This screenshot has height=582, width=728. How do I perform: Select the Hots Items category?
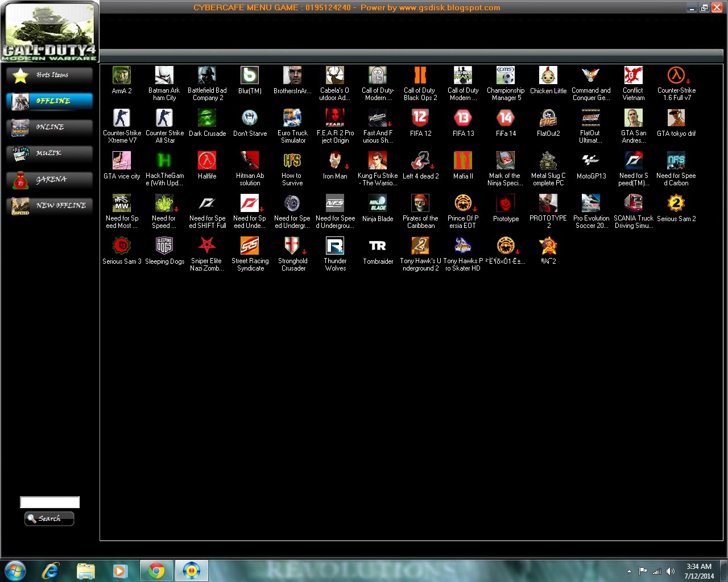point(49,75)
